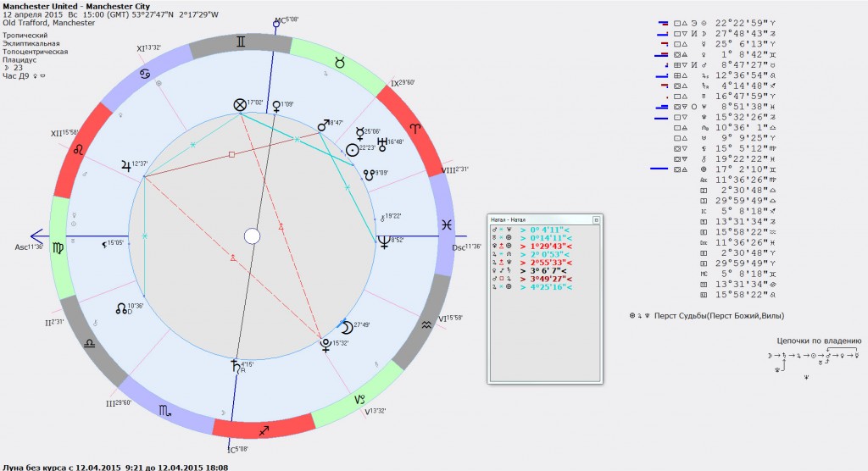The height and width of the screenshot is (471, 868).
Task: Click the Manchester United - Manchester City title
Action: [76, 6]
